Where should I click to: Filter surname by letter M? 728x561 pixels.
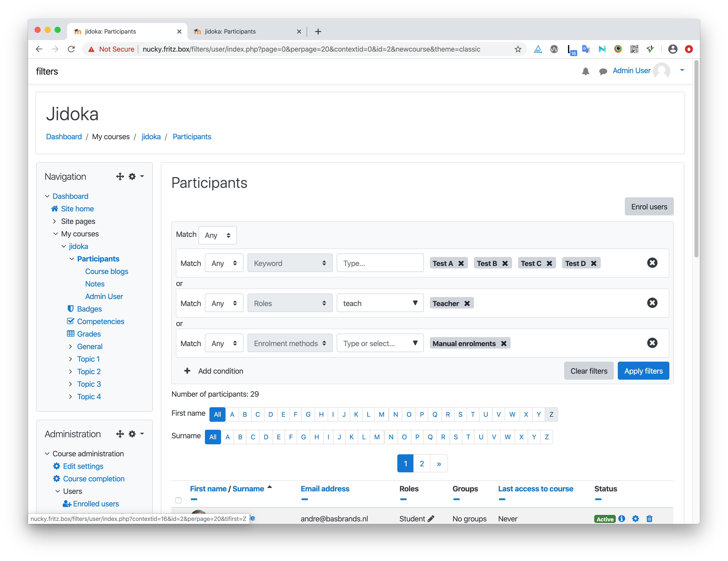[377, 437]
